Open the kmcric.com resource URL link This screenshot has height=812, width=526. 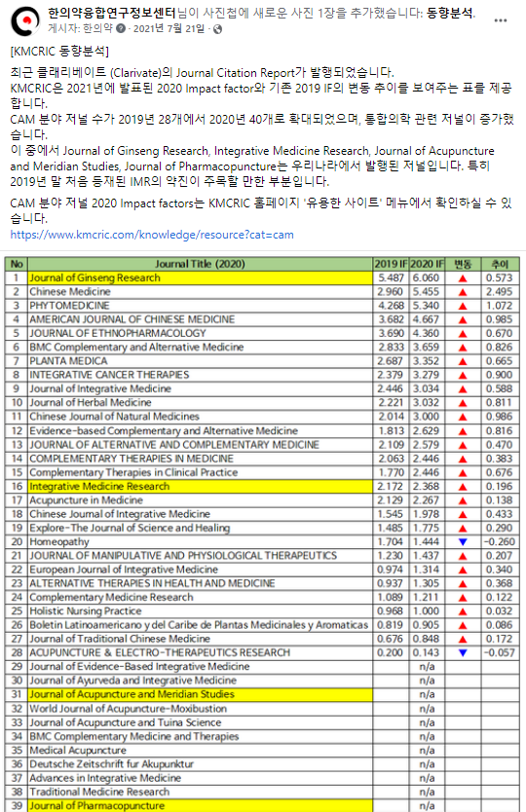(x=152, y=235)
